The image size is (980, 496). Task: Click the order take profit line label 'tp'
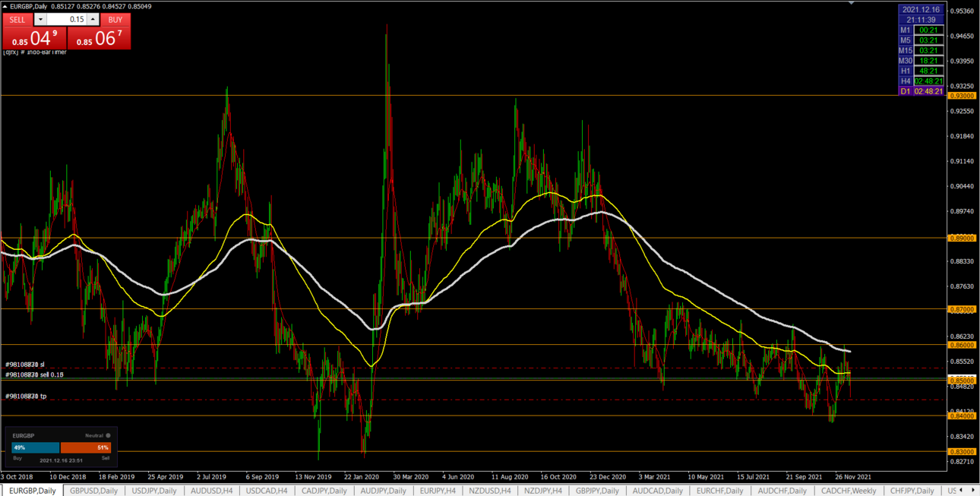26,396
